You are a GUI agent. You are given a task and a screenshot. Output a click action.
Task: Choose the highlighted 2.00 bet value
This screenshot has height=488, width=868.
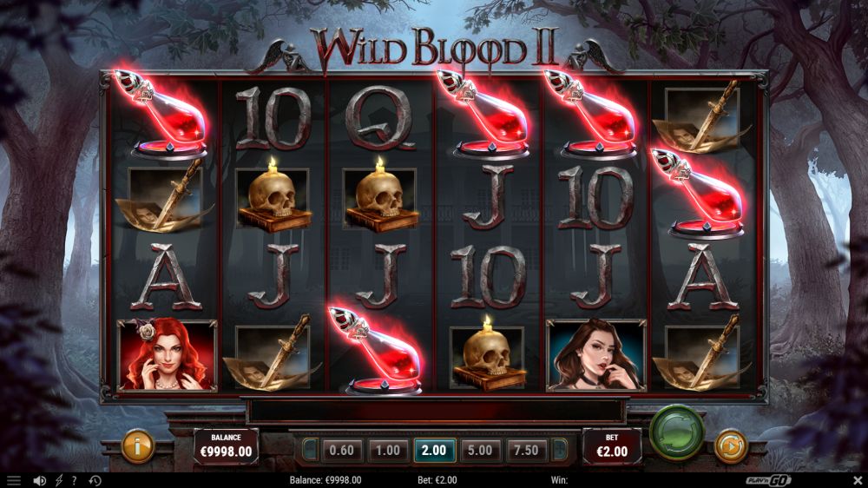click(x=433, y=451)
